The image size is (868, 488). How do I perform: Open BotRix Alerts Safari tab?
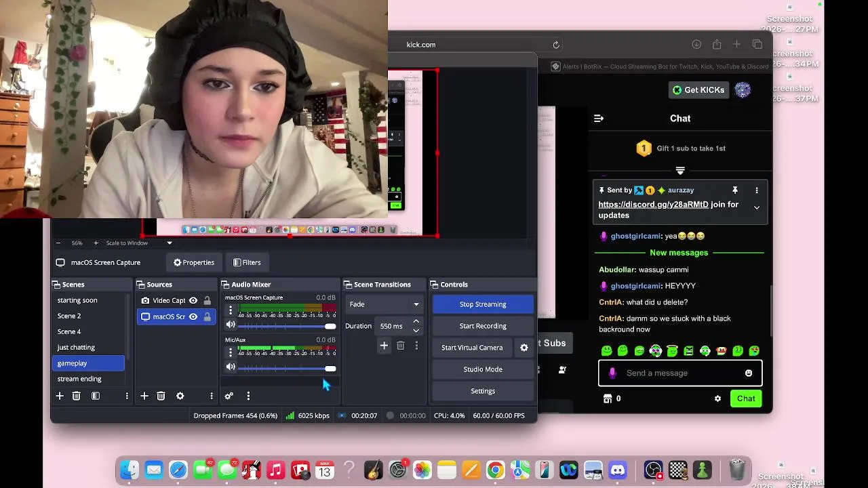pos(660,66)
